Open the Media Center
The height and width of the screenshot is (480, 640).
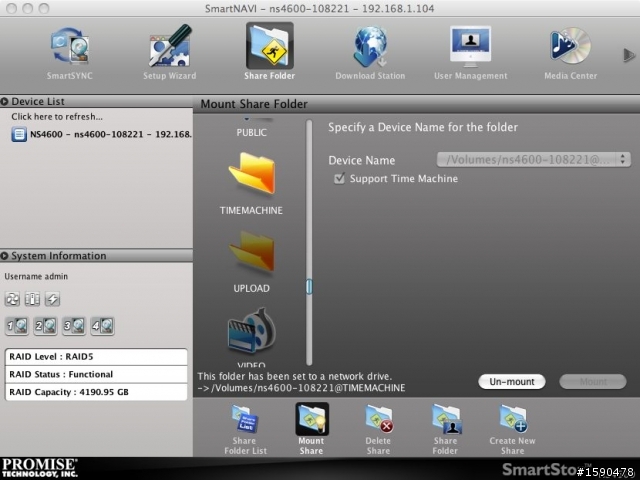571,53
